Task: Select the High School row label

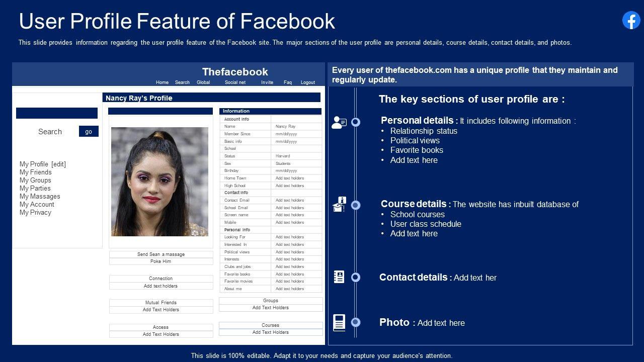Action: tap(235, 186)
